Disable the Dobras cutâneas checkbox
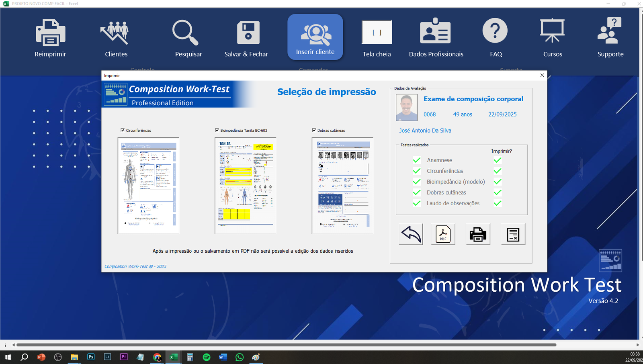 (314, 130)
